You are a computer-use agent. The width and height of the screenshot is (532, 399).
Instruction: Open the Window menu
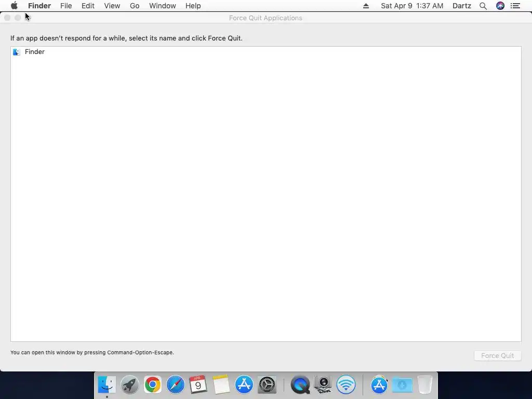pos(163,6)
